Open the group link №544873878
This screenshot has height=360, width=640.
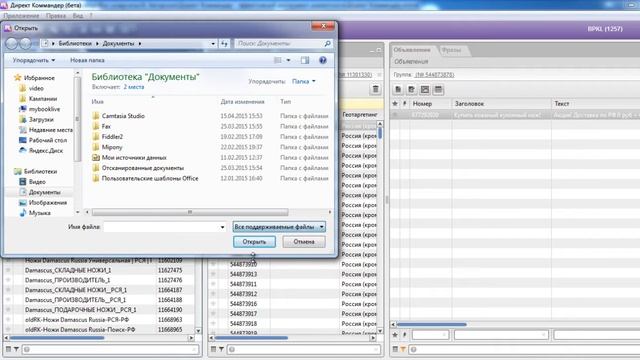point(434,75)
